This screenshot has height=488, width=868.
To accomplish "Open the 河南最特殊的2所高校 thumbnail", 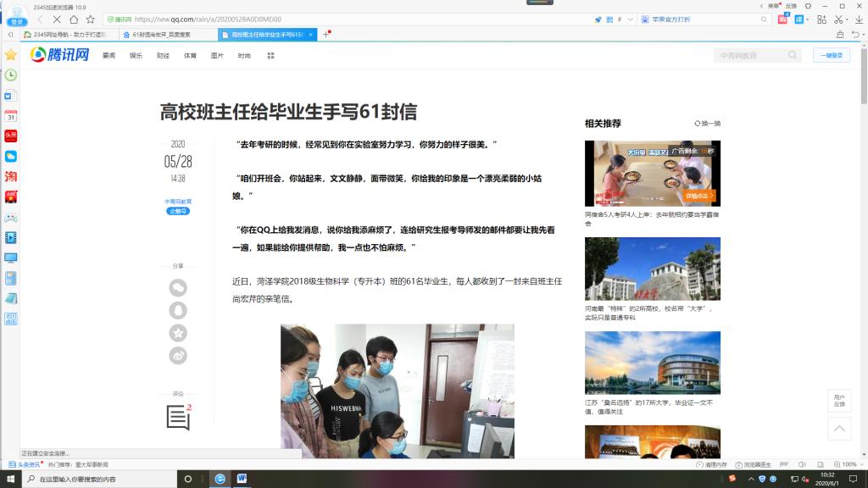I will tap(652, 269).
